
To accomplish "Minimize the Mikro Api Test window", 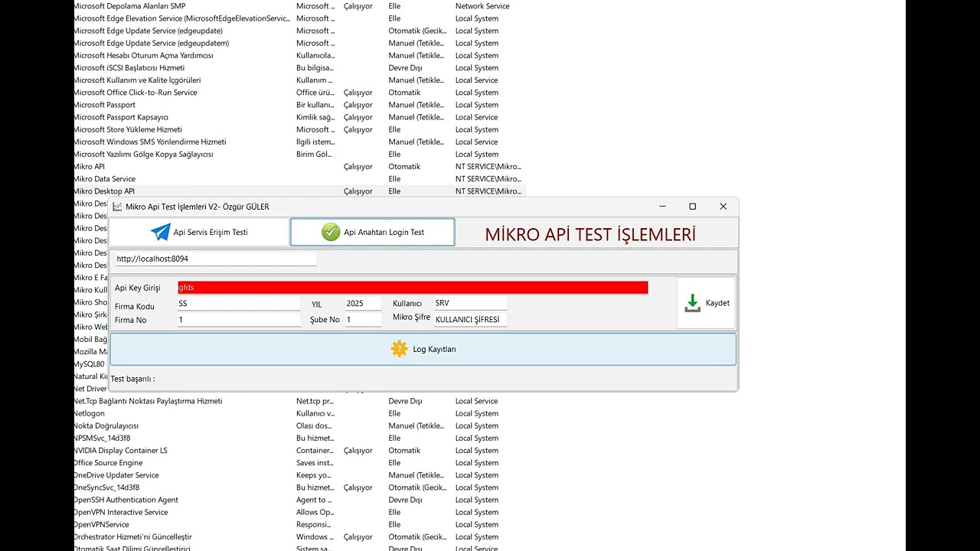I will coord(662,207).
